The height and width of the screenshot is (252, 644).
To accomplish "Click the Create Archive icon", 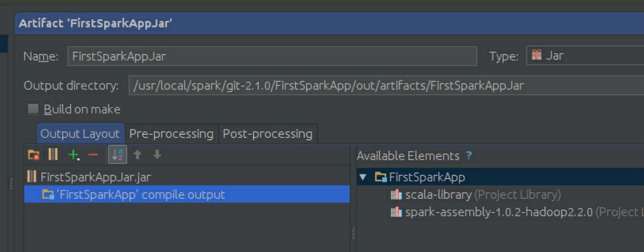I will tap(53, 155).
